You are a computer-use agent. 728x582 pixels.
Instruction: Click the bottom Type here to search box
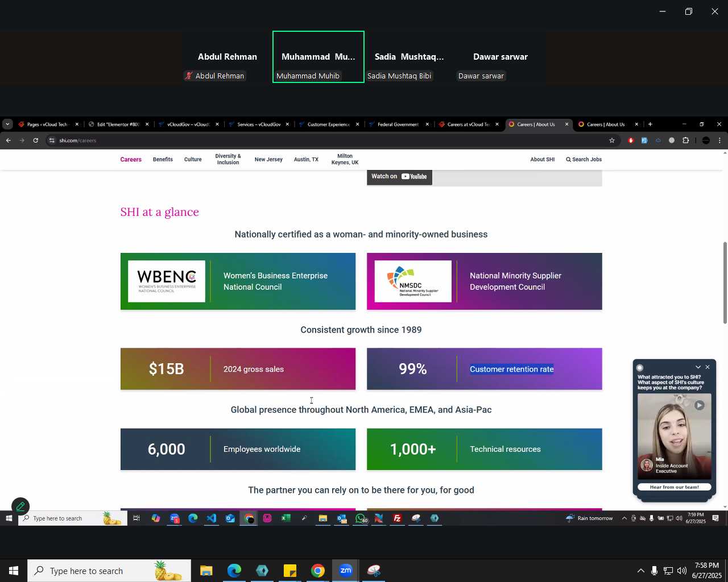(108, 571)
